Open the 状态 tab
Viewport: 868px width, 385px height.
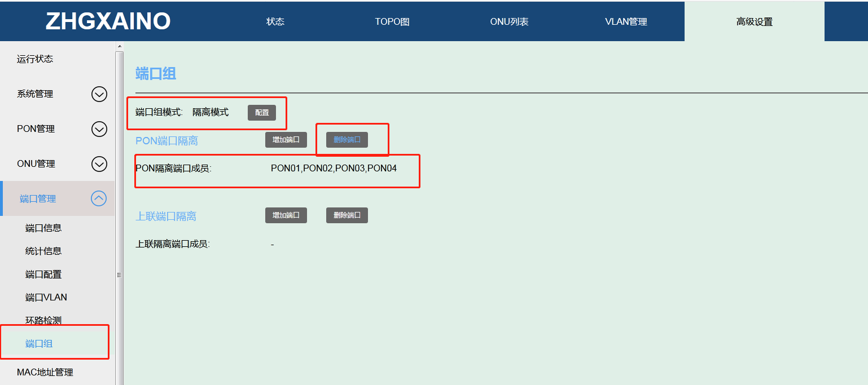275,22
